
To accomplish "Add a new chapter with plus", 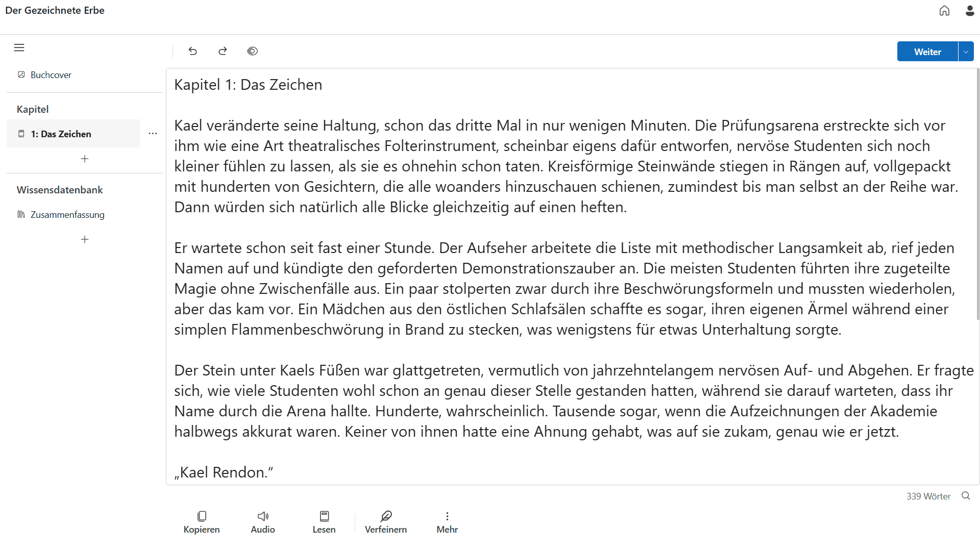I will pos(85,159).
